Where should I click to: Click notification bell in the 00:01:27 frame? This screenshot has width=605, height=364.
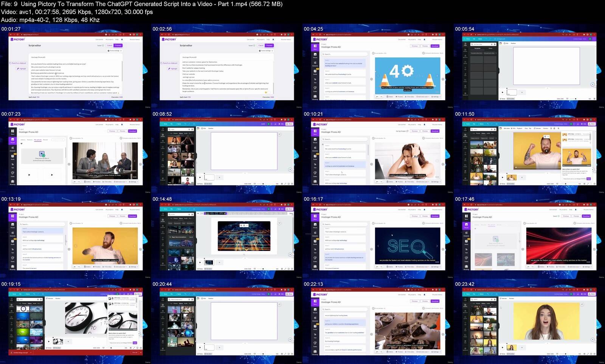(x=122, y=39)
